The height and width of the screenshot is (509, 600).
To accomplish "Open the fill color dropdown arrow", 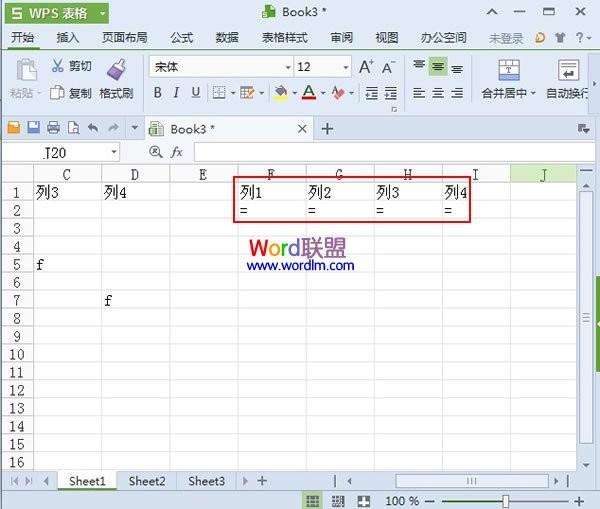I will click(295, 93).
